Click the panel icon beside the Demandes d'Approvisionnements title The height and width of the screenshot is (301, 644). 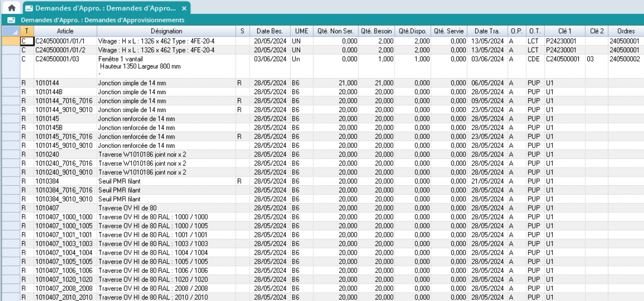(12, 20)
